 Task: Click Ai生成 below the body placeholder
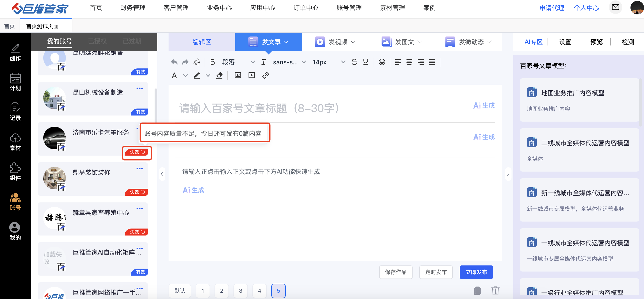tap(193, 190)
